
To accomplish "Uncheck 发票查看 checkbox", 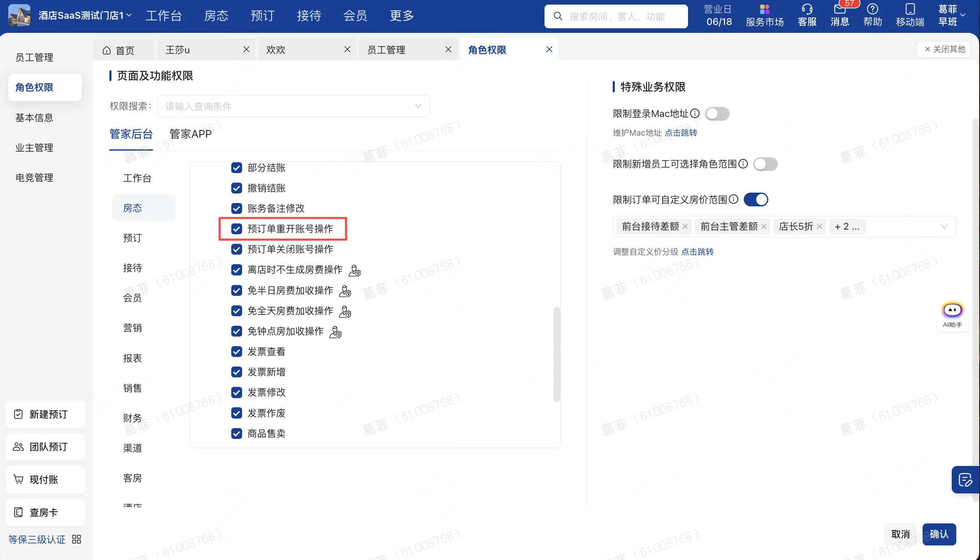I will click(236, 352).
